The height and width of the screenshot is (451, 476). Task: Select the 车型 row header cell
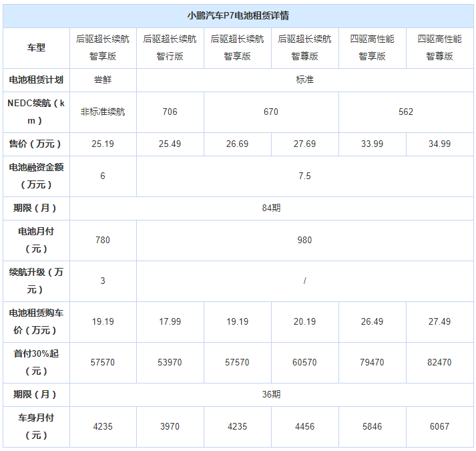pyautogui.click(x=36, y=48)
